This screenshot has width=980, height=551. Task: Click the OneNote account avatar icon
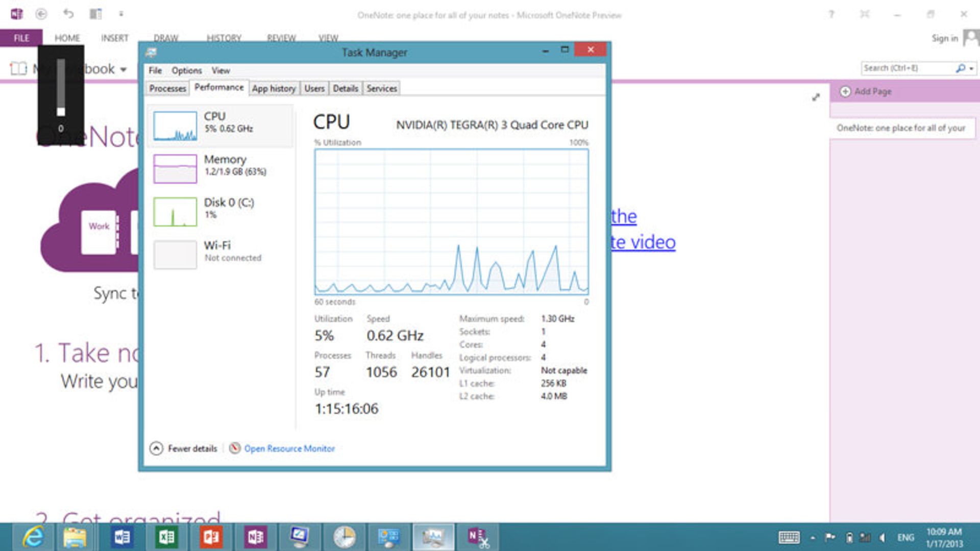click(971, 38)
